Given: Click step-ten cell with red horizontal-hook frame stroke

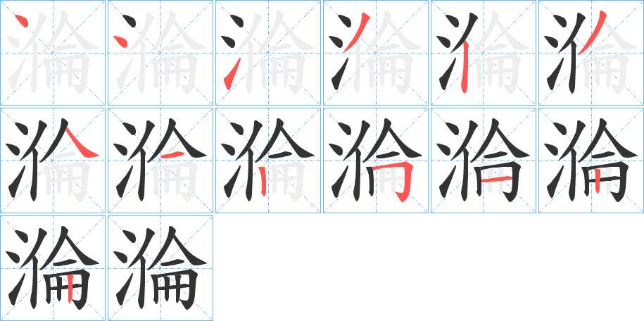Looking at the screenshot, I should tap(376, 160).
